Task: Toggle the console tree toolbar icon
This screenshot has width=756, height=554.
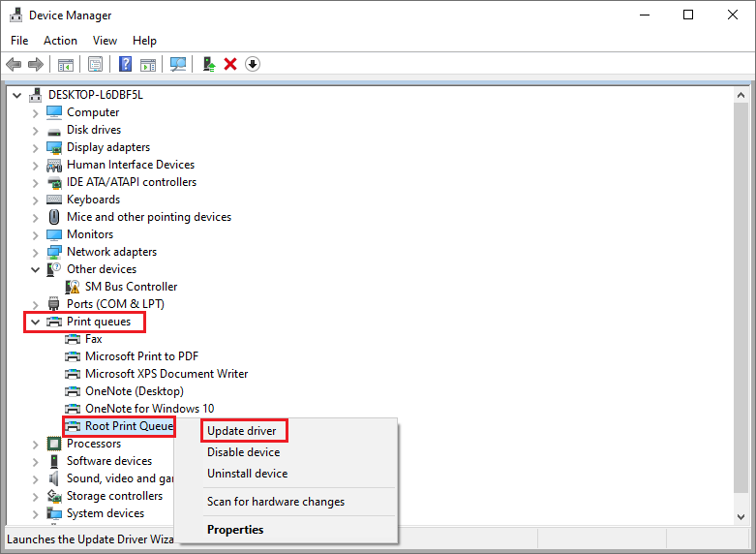Action: [66, 64]
